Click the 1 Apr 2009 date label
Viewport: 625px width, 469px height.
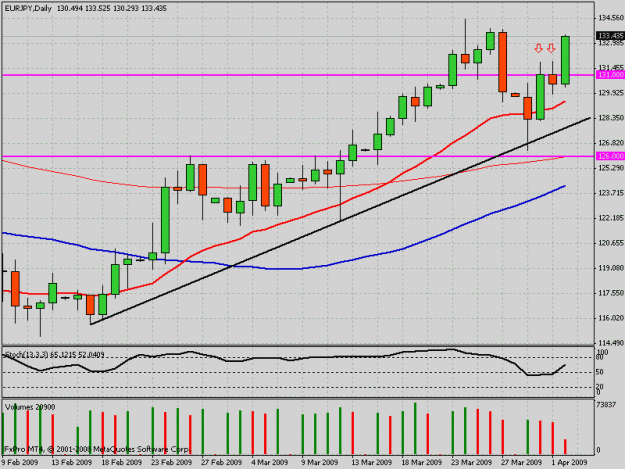point(569,462)
